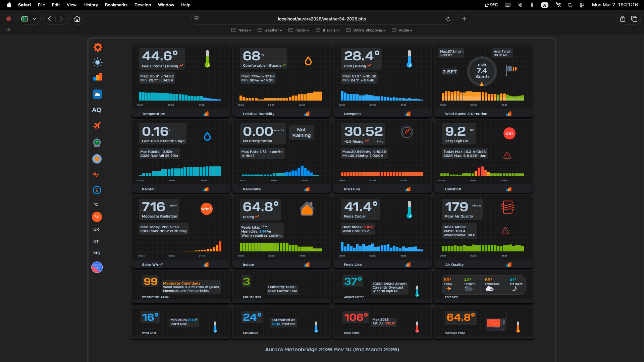Expand the Online Shopping bookmarks folder
This screenshot has width=644, height=362.
point(366,30)
